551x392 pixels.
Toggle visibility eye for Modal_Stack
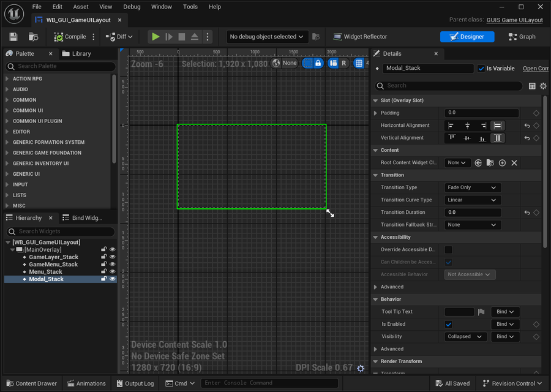(113, 279)
